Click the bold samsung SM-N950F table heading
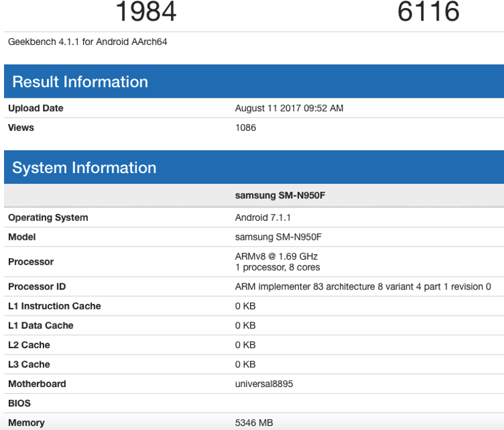The height and width of the screenshot is (430, 504). [280, 196]
